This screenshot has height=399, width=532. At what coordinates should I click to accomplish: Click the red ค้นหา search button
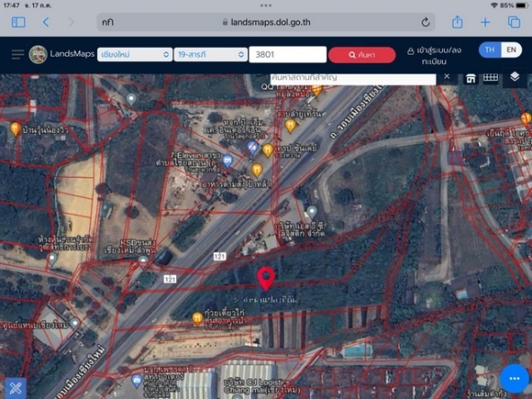point(361,55)
